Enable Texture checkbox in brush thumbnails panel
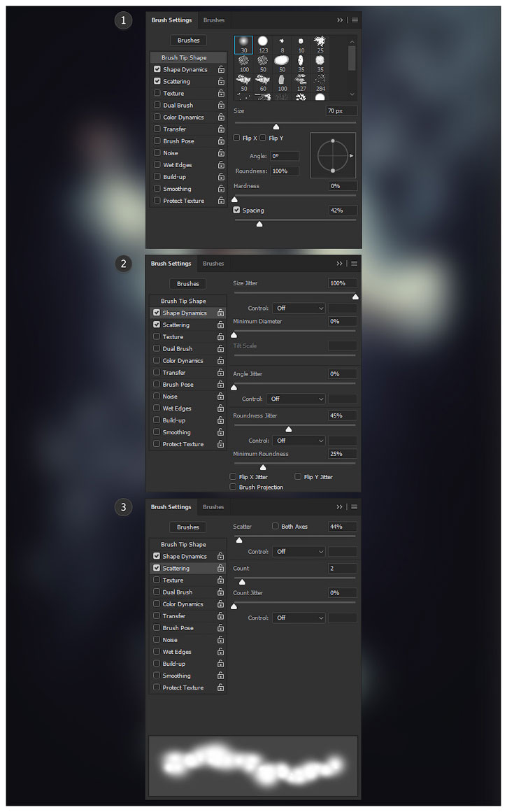 [x=157, y=93]
